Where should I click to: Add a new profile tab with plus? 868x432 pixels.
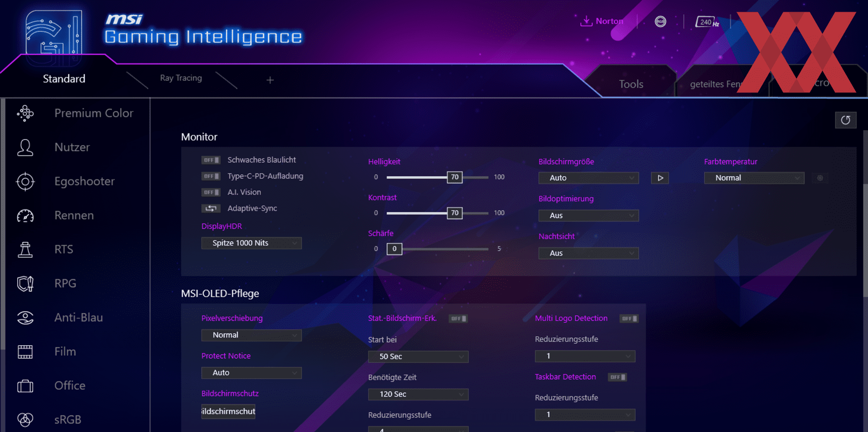270,80
